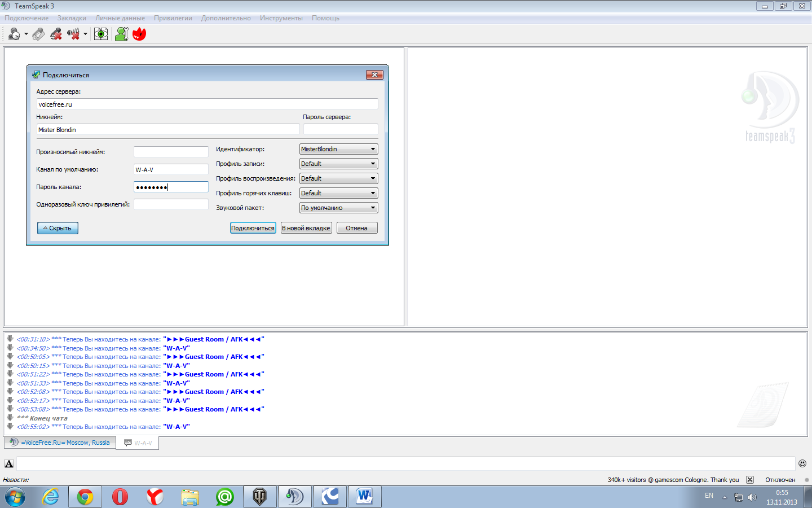Click the Отключен status text
This screenshot has height=508, width=812.
coord(780,480)
